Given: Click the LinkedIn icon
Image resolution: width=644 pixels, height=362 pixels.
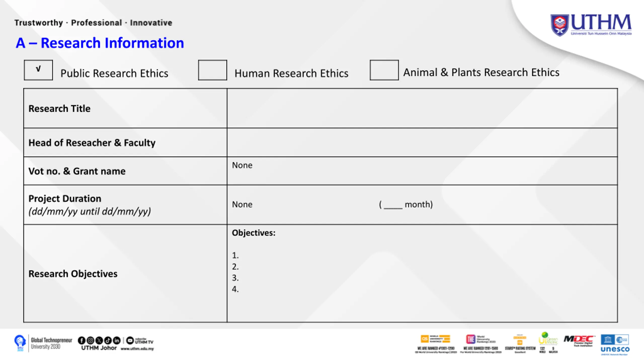Looking at the screenshot, I should 117,340.
